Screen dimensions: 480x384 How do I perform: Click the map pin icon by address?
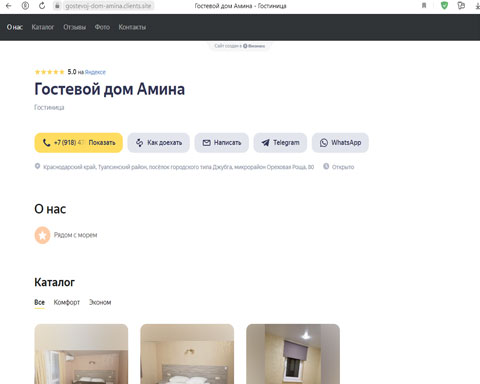pyautogui.click(x=37, y=166)
